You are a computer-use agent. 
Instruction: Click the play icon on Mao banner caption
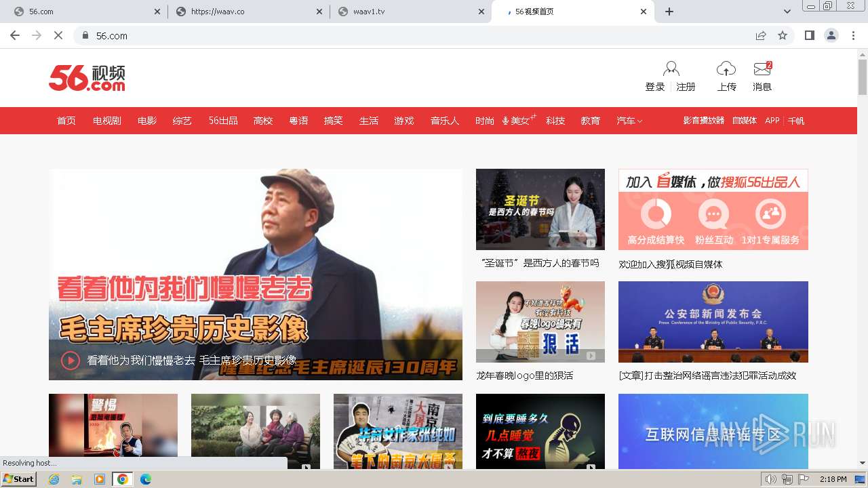click(x=71, y=360)
